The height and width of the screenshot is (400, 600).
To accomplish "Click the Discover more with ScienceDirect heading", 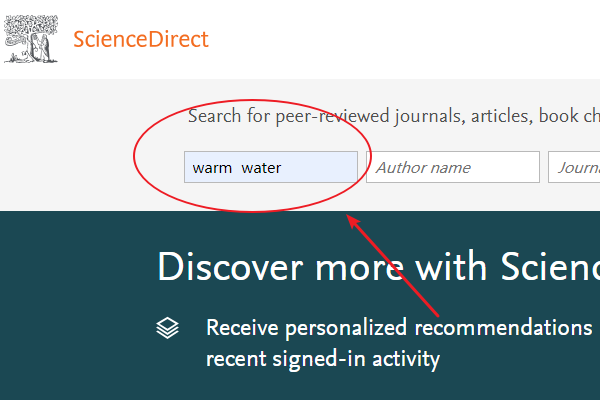I will pos(378,267).
